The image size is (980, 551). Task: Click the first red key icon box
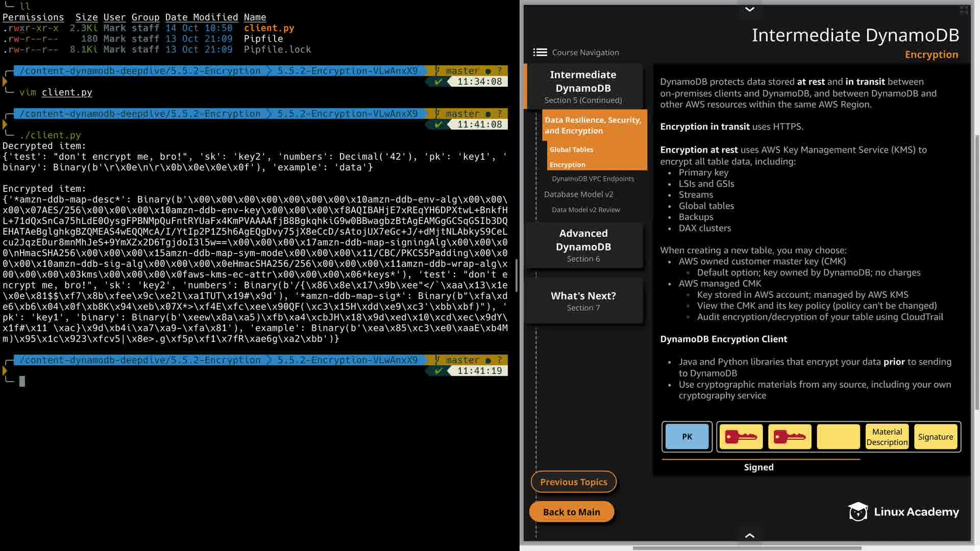point(740,437)
